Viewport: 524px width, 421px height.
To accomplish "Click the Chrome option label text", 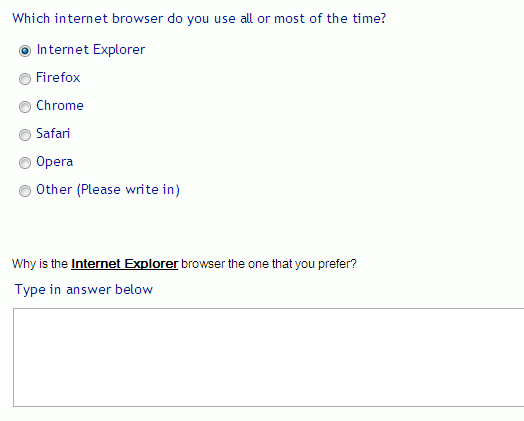I will [60, 106].
